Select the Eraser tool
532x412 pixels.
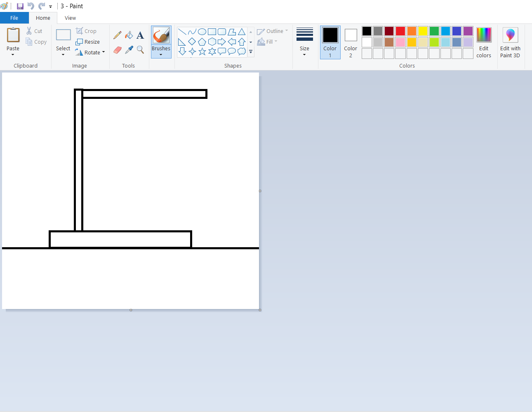pos(117,49)
